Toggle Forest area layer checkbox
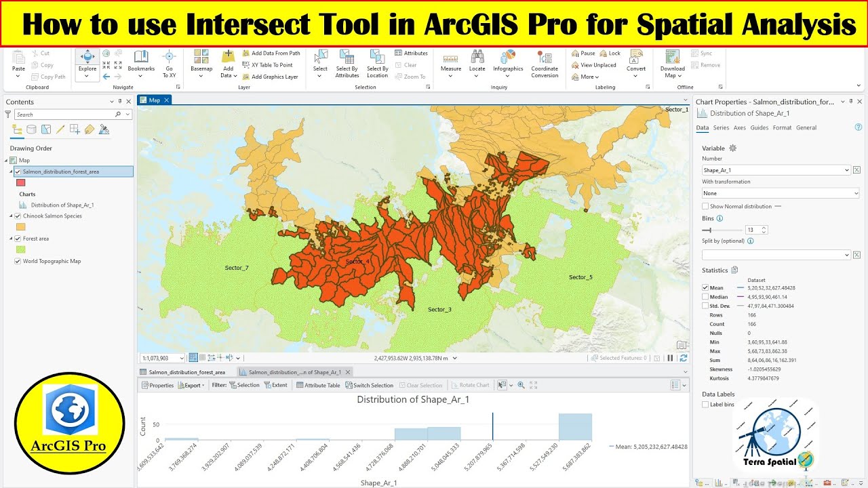 point(18,239)
